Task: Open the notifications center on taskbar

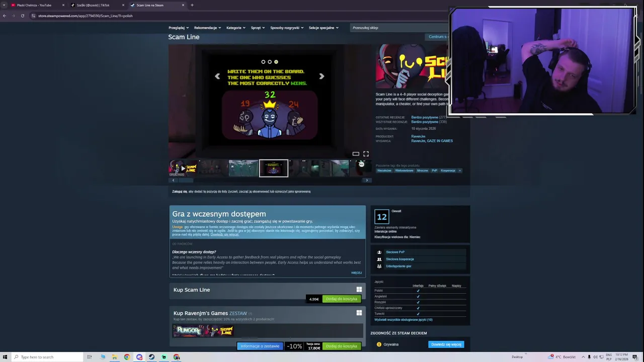Action: point(635,357)
